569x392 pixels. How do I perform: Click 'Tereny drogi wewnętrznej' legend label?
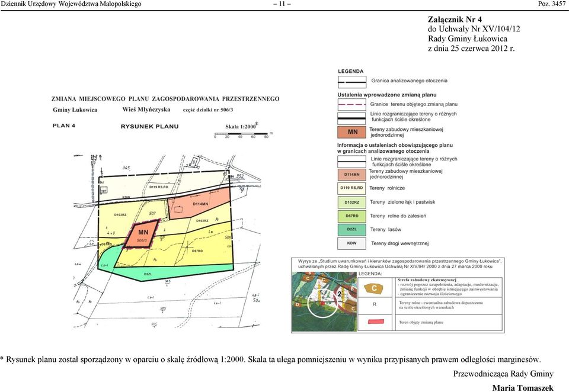click(x=400, y=243)
